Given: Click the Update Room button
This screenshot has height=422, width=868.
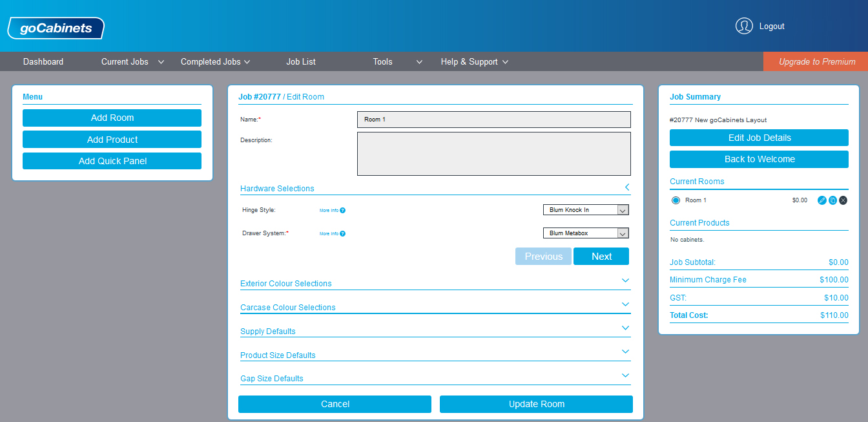Looking at the screenshot, I should [536, 404].
